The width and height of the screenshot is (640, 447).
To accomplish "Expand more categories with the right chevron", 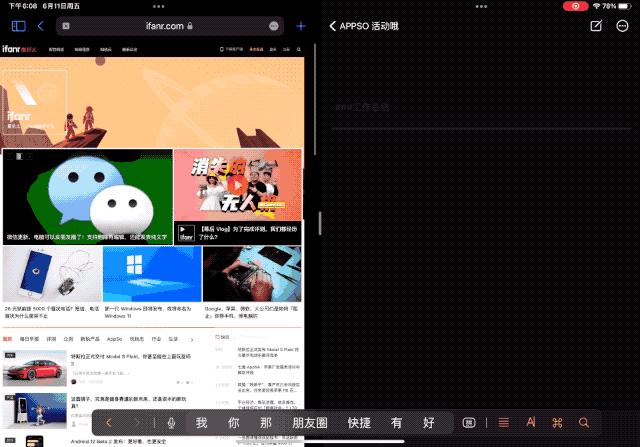I will pos(192,340).
